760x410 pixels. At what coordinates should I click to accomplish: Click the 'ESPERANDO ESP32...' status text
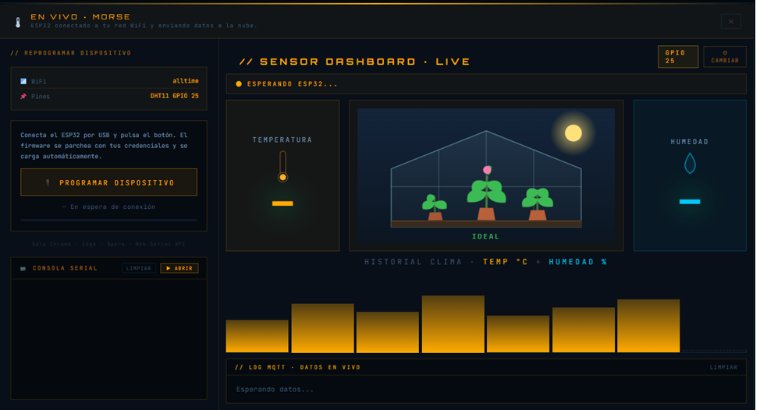coord(292,84)
